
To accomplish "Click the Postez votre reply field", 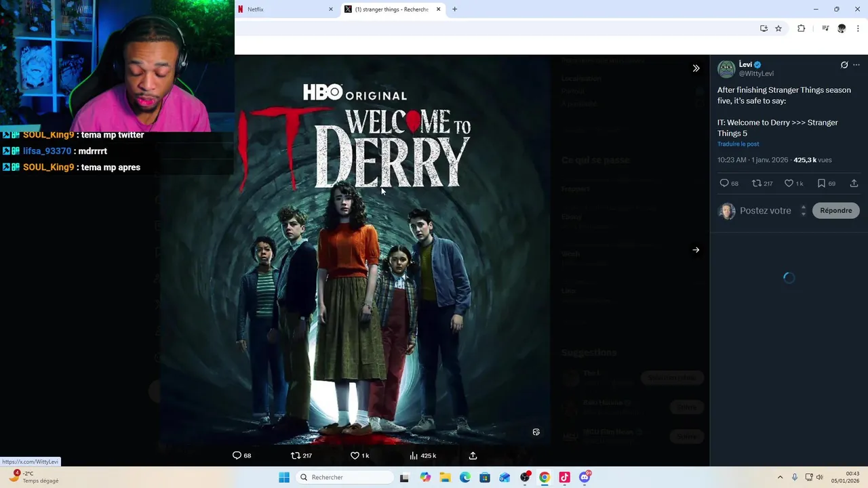I will pyautogui.click(x=766, y=211).
